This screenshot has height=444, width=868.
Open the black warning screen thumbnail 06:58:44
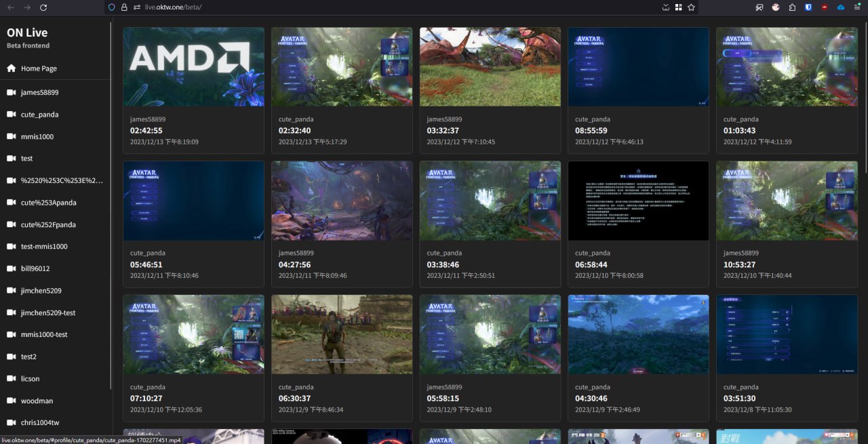tap(638, 201)
